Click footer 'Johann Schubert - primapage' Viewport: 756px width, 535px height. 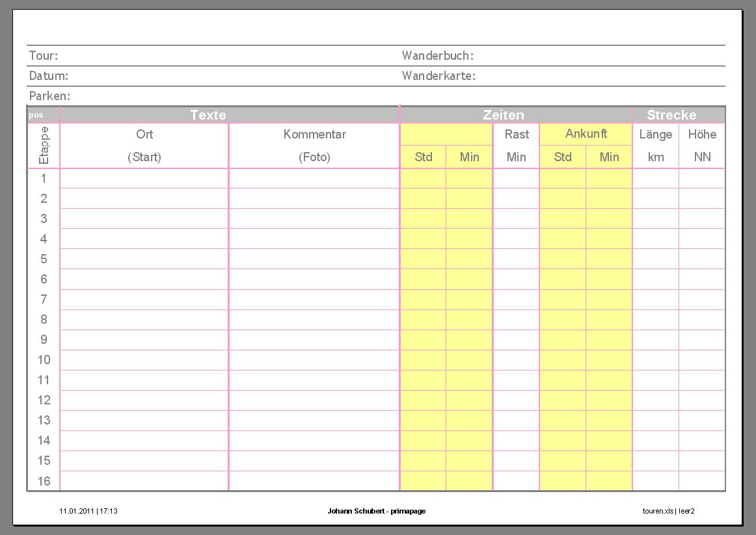coord(377,511)
